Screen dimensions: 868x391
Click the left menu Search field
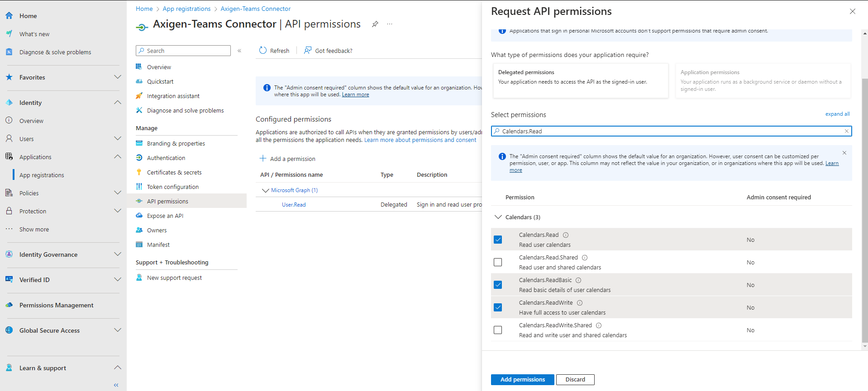[x=183, y=51]
